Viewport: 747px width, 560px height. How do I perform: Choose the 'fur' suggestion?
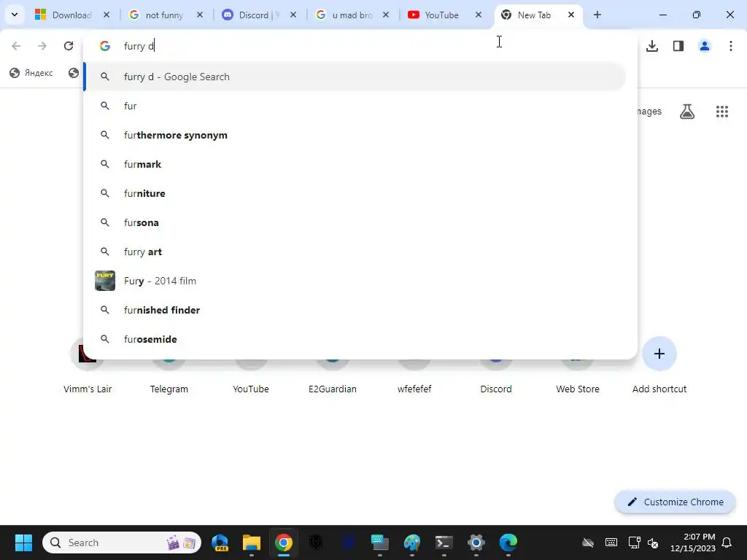pyautogui.click(x=355, y=106)
